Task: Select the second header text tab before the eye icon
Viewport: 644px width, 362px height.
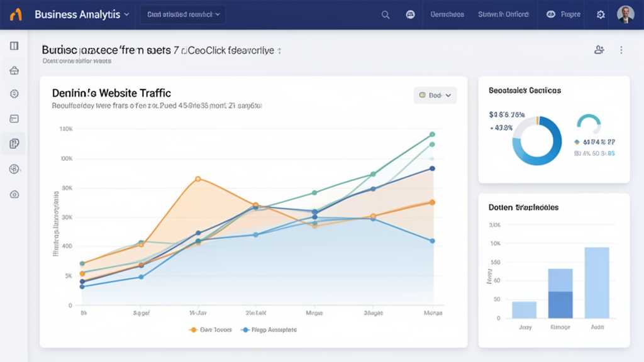Action: (x=503, y=14)
